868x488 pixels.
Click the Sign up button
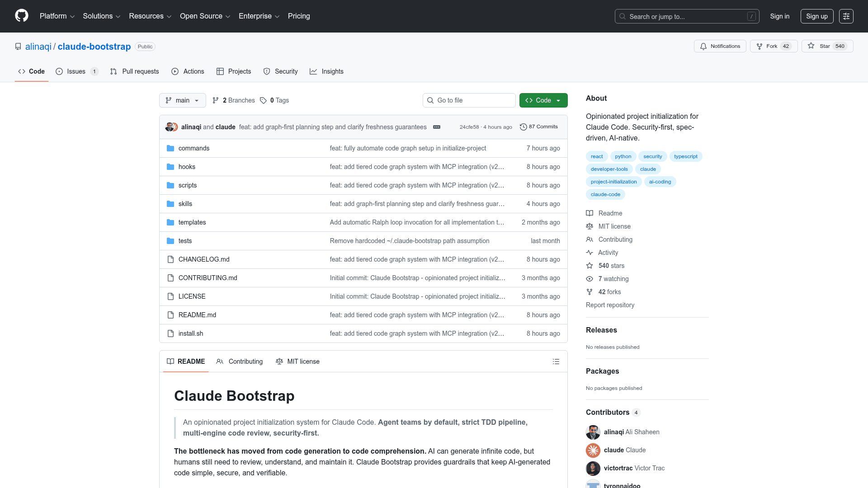[x=816, y=16]
